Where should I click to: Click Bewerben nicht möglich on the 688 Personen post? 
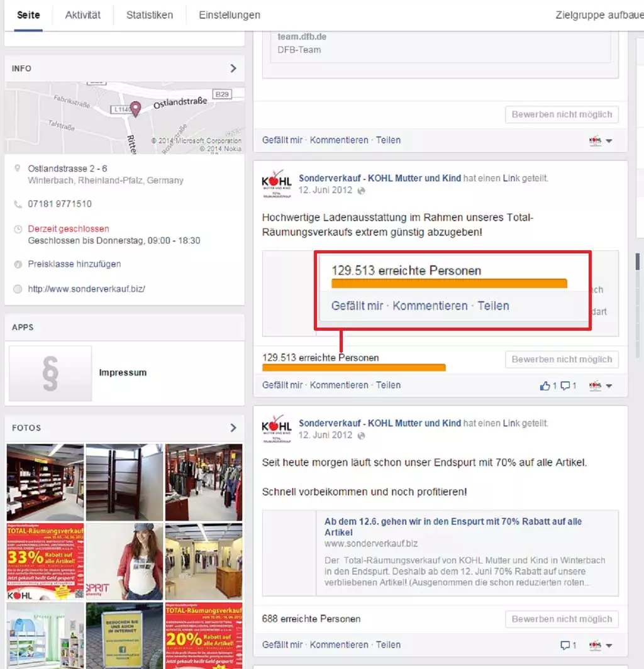tap(562, 619)
